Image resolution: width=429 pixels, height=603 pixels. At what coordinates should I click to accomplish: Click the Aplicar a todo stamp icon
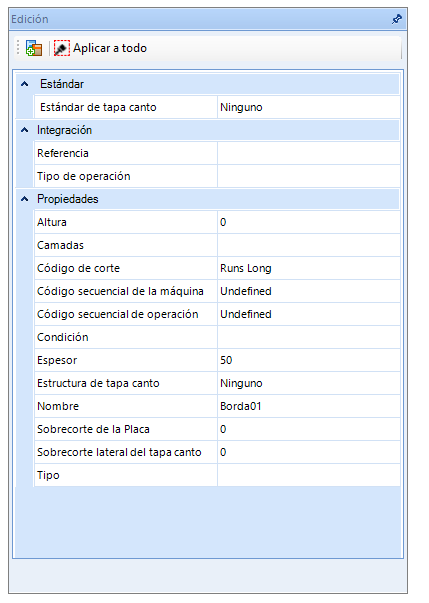(62, 48)
